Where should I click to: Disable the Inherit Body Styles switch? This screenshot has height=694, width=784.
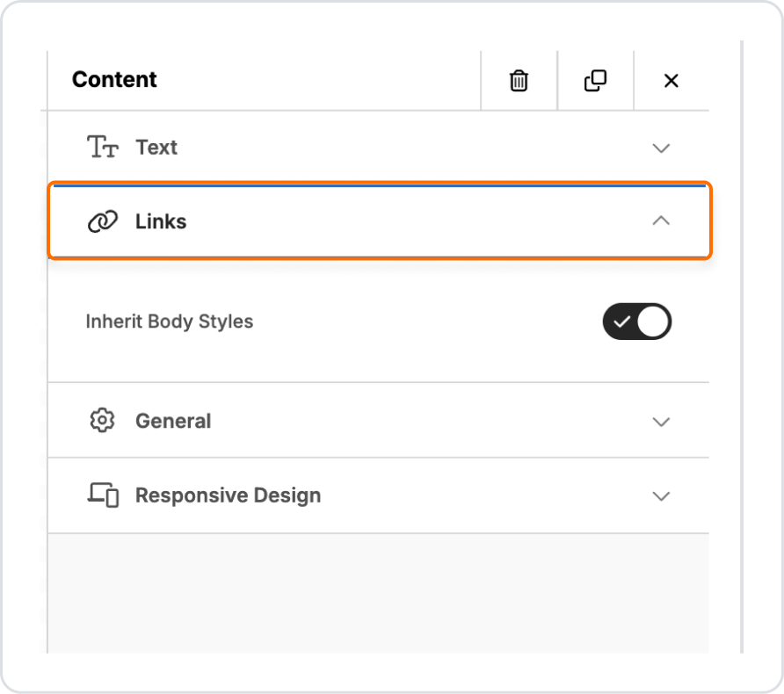pyautogui.click(x=637, y=322)
